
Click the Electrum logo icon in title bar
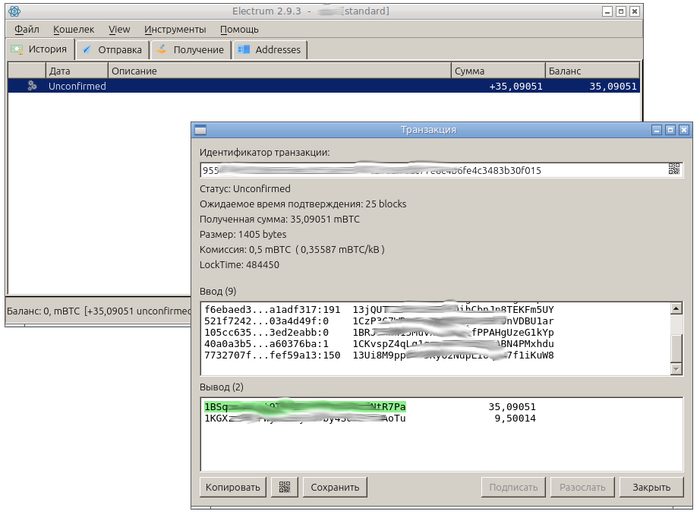tap(14, 11)
